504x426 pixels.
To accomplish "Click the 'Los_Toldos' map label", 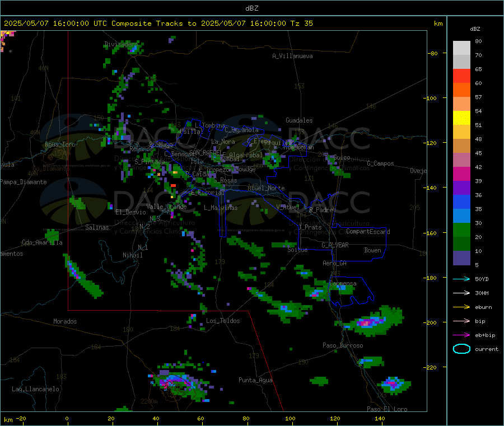I will pyautogui.click(x=223, y=321).
